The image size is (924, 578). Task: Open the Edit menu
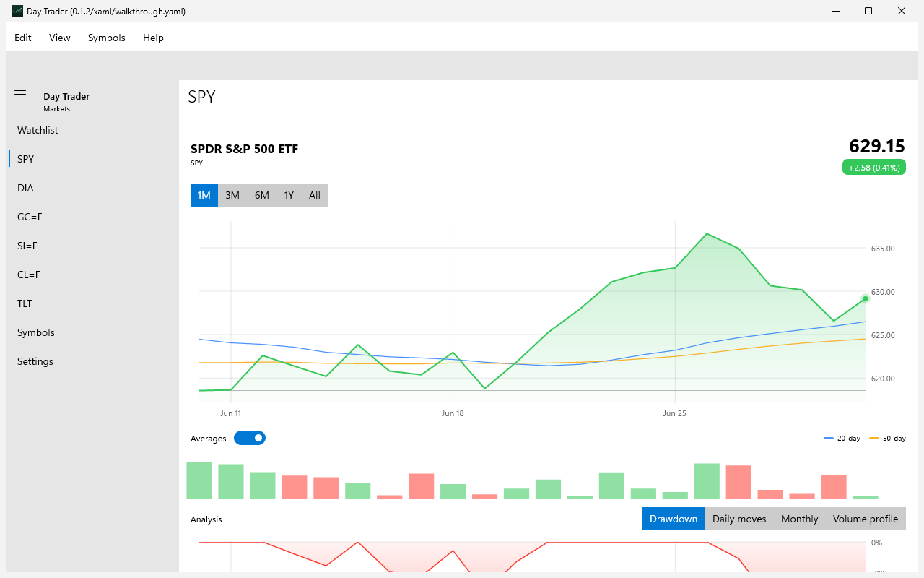[x=23, y=38]
